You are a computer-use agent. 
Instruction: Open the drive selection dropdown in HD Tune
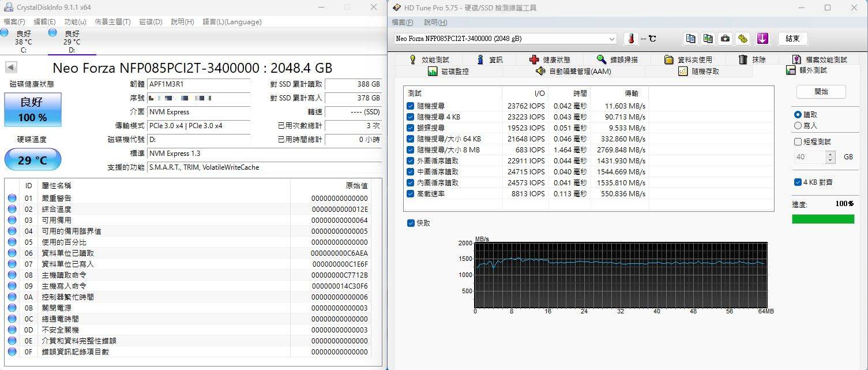[x=613, y=39]
